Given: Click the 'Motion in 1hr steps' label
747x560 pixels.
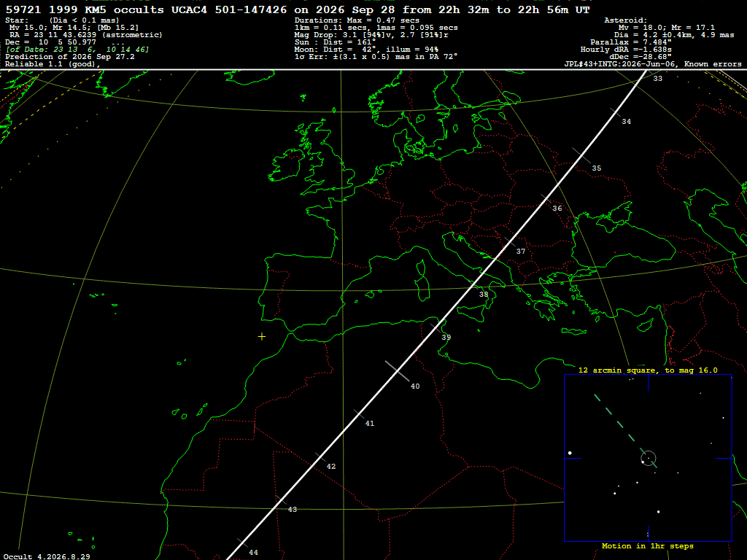Looking at the screenshot, I should (648, 545).
